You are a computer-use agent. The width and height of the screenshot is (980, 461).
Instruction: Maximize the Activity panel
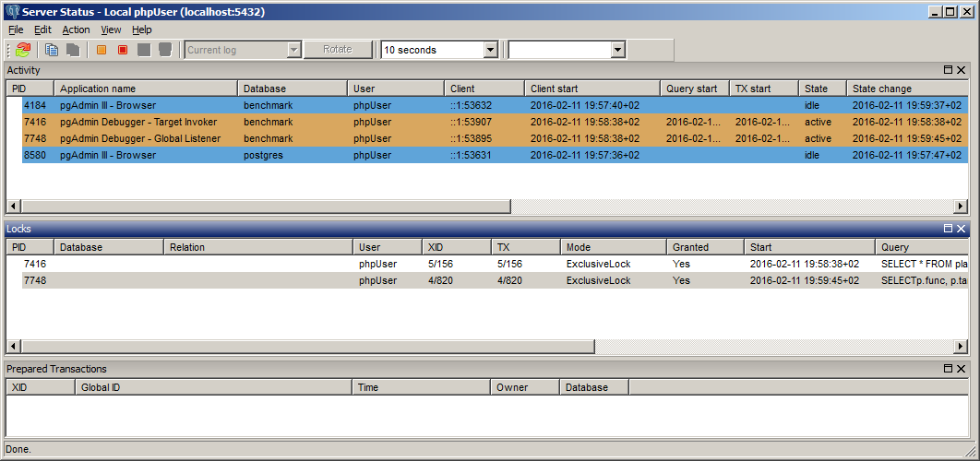click(948, 70)
